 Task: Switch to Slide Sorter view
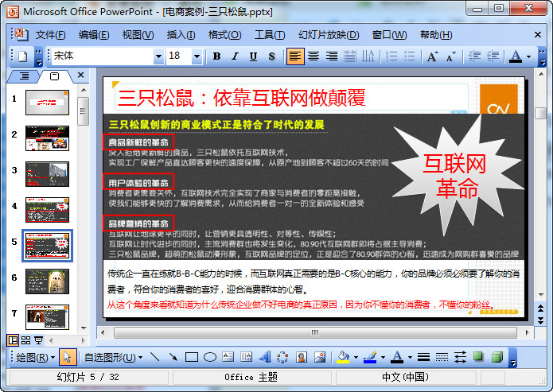click(x=25, y=340)
